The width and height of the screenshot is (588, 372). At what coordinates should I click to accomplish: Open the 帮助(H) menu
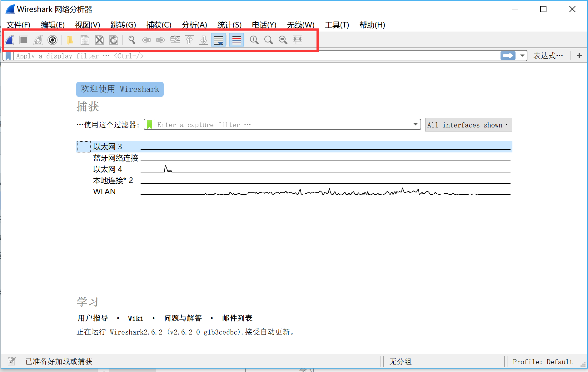[372, 25]
